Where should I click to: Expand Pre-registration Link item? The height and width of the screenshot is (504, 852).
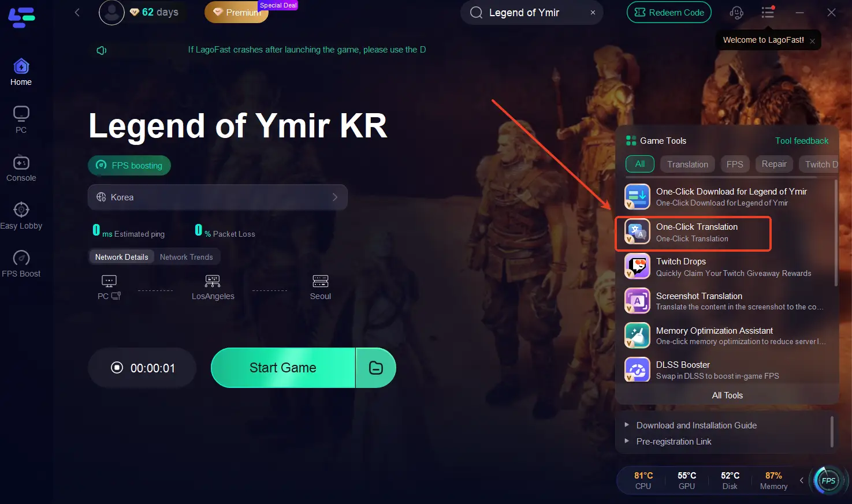[674, 441]
